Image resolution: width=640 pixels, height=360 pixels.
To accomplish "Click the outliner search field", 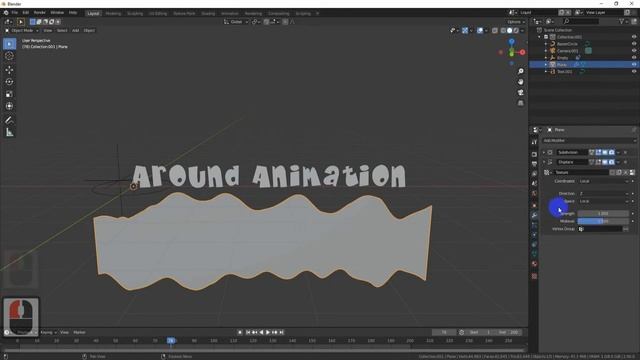I will tap(581, 21).
